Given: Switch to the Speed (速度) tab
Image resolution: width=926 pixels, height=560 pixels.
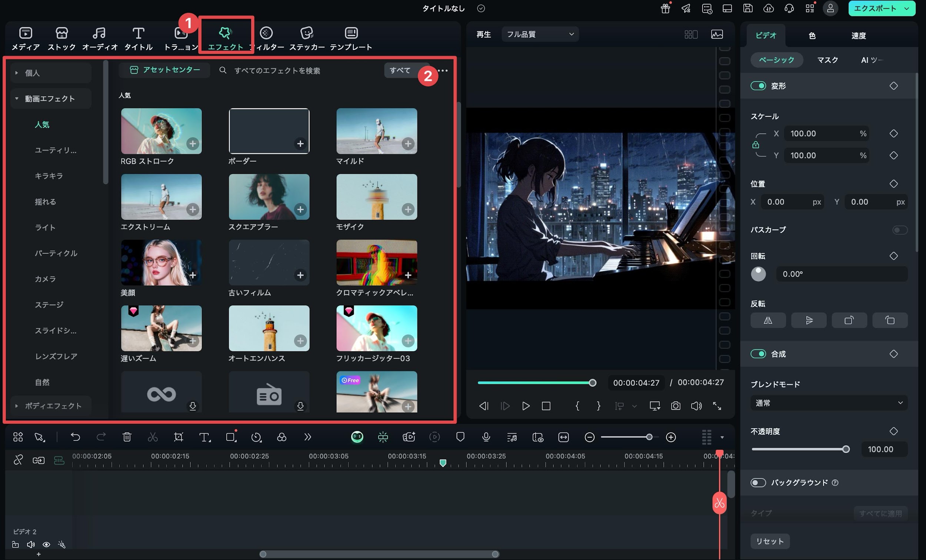Looking at the screenshot, I should [x=858, y=35].
